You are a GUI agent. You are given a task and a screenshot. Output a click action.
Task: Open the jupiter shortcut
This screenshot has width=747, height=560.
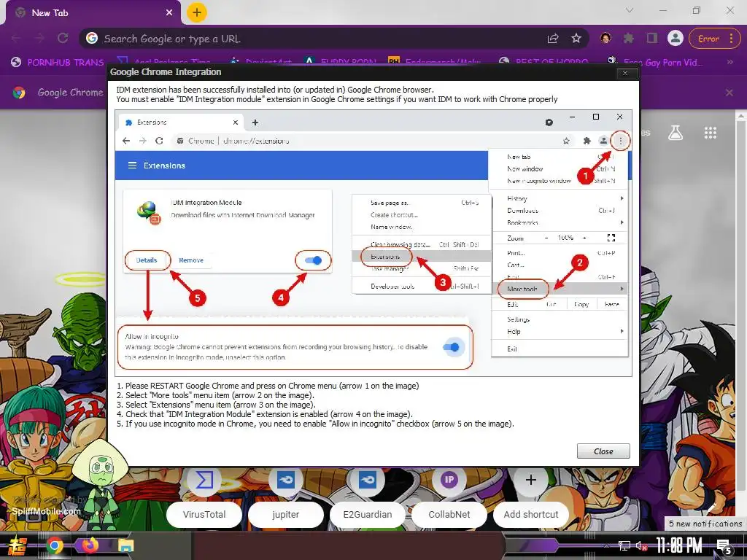pos(286,514)
